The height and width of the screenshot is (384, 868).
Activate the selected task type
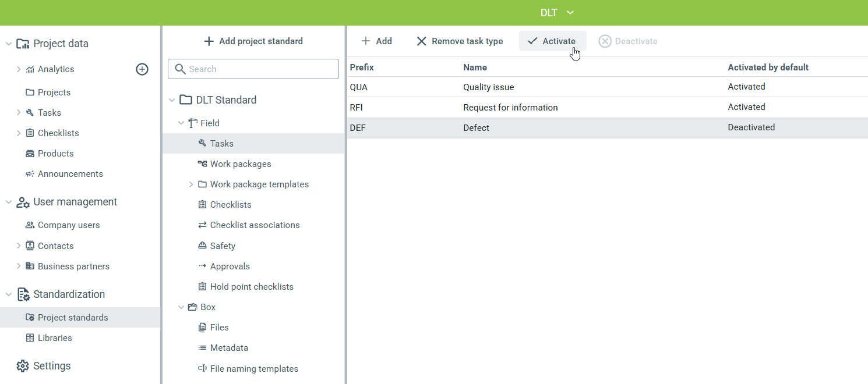coord(552,41)
